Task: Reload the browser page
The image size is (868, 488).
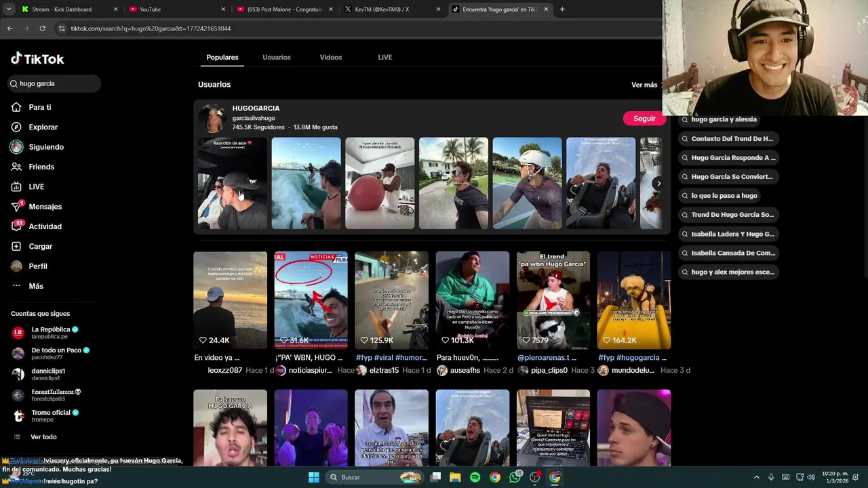Action: coord(42,28)
